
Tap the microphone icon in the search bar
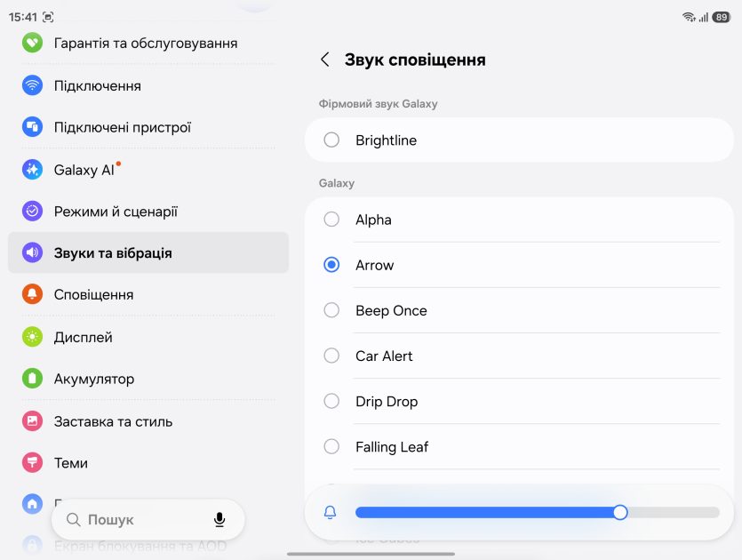coord(219,519)
